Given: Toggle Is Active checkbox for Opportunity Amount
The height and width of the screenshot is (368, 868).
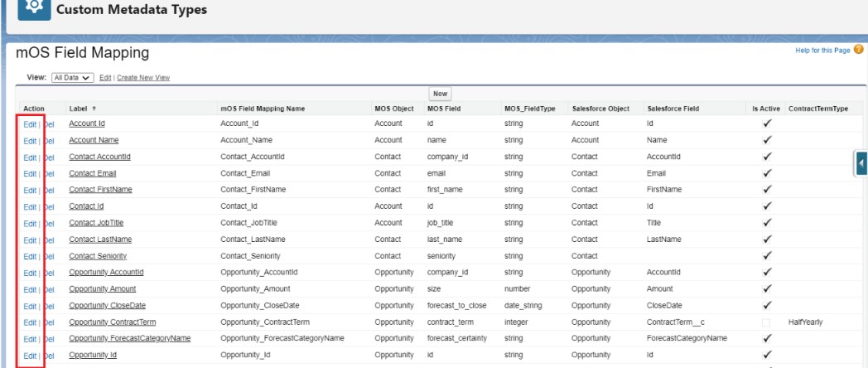Looking at the screenshot, I should (x=767, y=288).
